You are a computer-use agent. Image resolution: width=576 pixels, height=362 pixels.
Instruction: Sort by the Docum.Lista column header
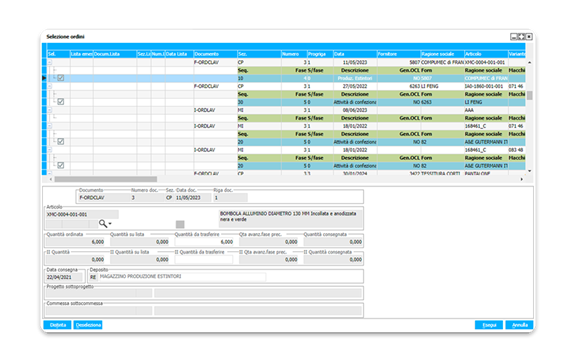[115, 54]
